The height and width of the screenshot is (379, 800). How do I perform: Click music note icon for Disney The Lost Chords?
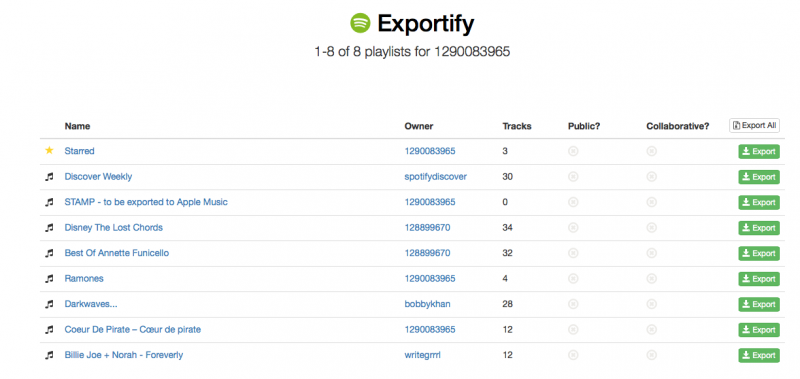click(x=49, y=228)
